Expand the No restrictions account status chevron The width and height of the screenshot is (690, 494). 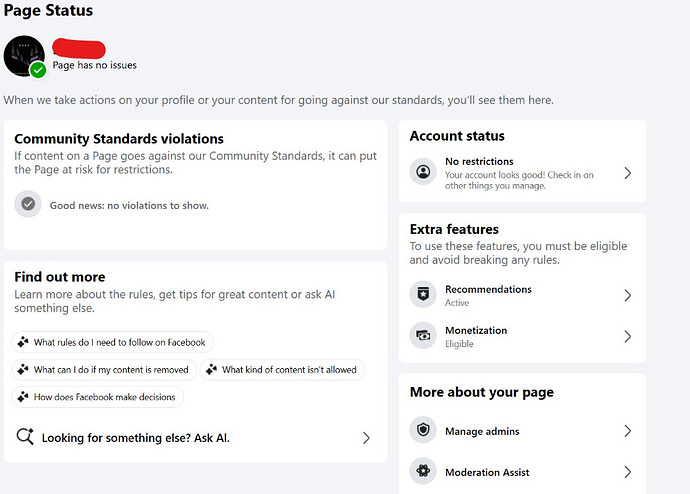tap(627, 173)
